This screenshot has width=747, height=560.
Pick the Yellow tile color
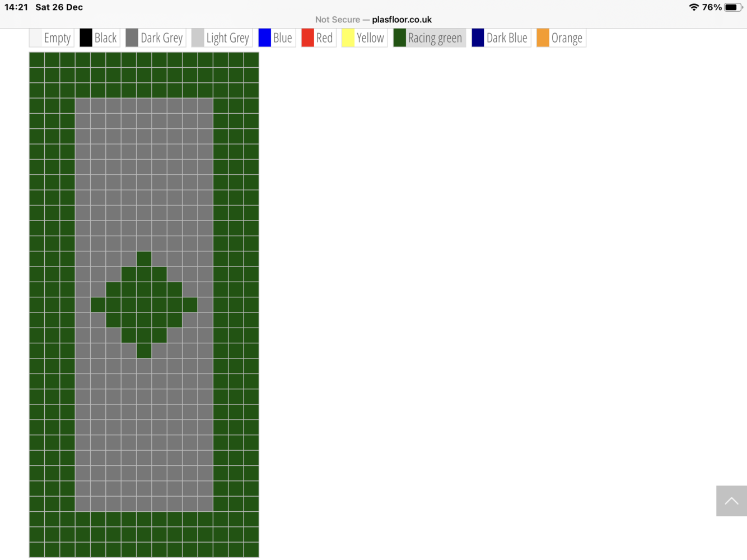pos(365,38)
